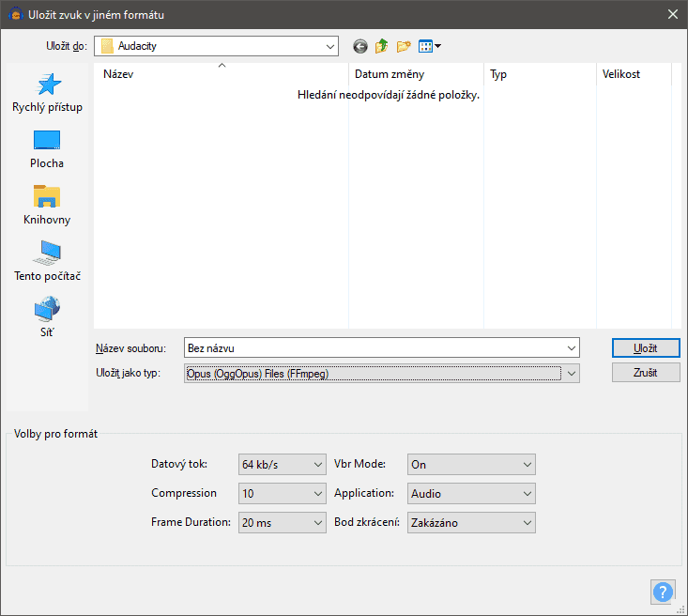Go back using the back arrow icon
The width and height of the screenshot is (688, 616).
pyautogui.click(x=360, y=46)
